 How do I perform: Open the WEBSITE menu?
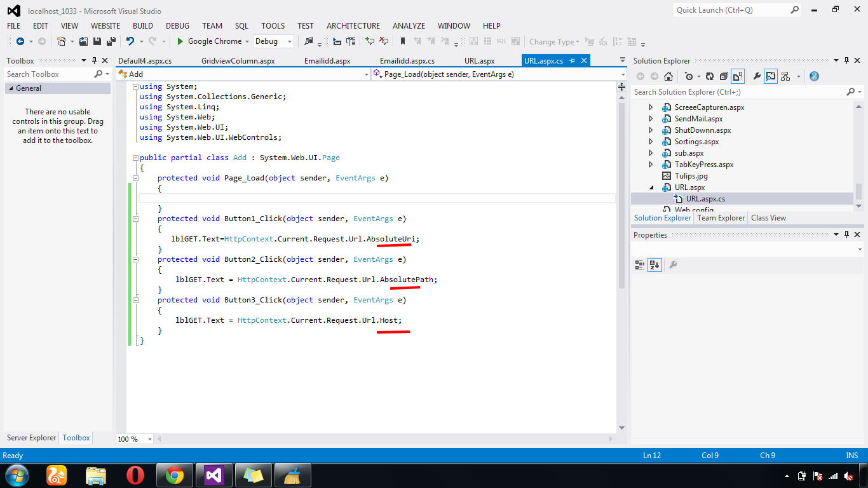click(105, 25)
